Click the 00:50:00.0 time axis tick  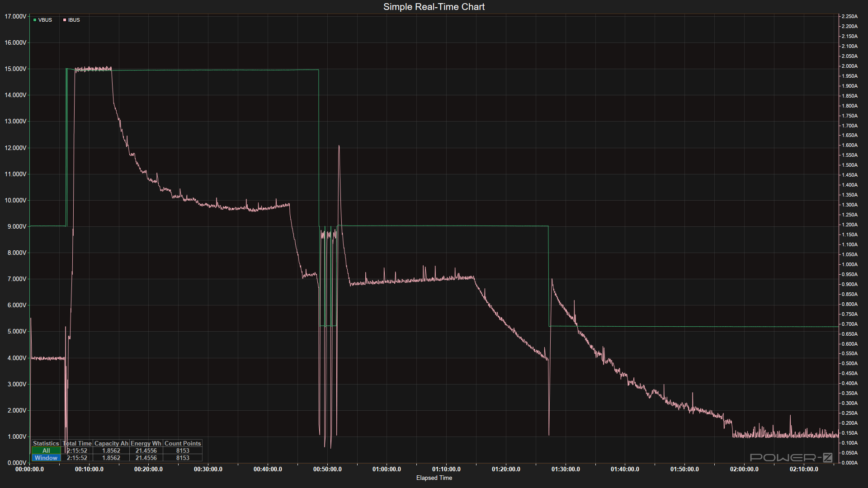(327, 469)
